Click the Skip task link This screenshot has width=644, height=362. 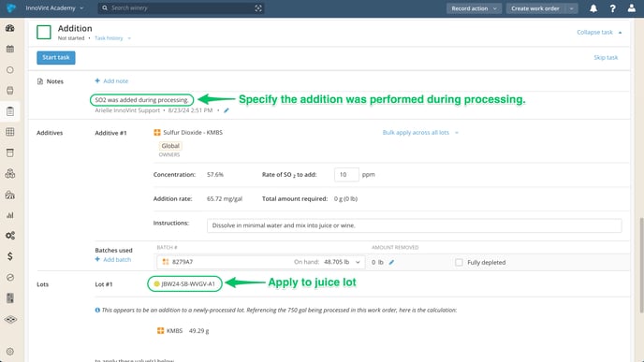point(606,57)
